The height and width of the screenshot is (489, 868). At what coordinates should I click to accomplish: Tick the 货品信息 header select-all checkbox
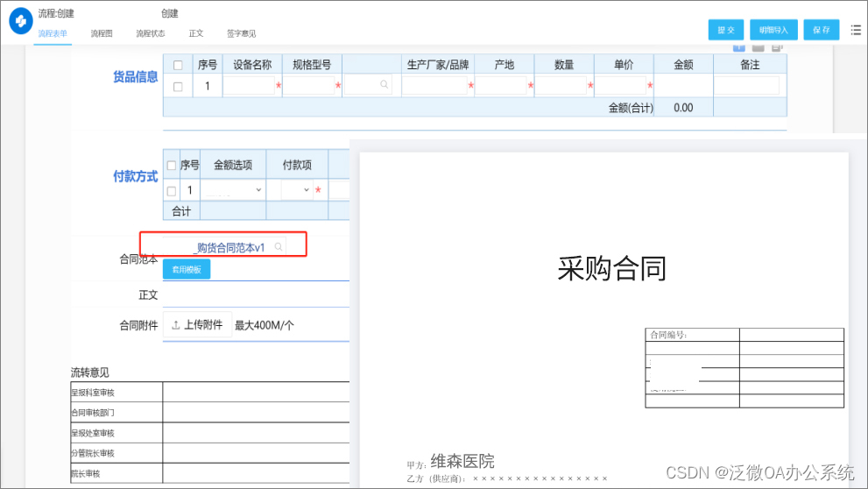click(178, 65)
